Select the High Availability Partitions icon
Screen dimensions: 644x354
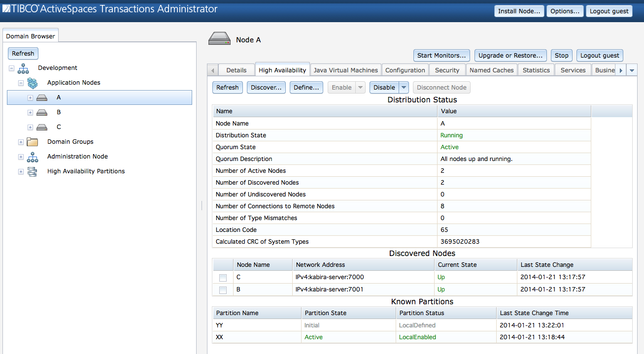32,171
